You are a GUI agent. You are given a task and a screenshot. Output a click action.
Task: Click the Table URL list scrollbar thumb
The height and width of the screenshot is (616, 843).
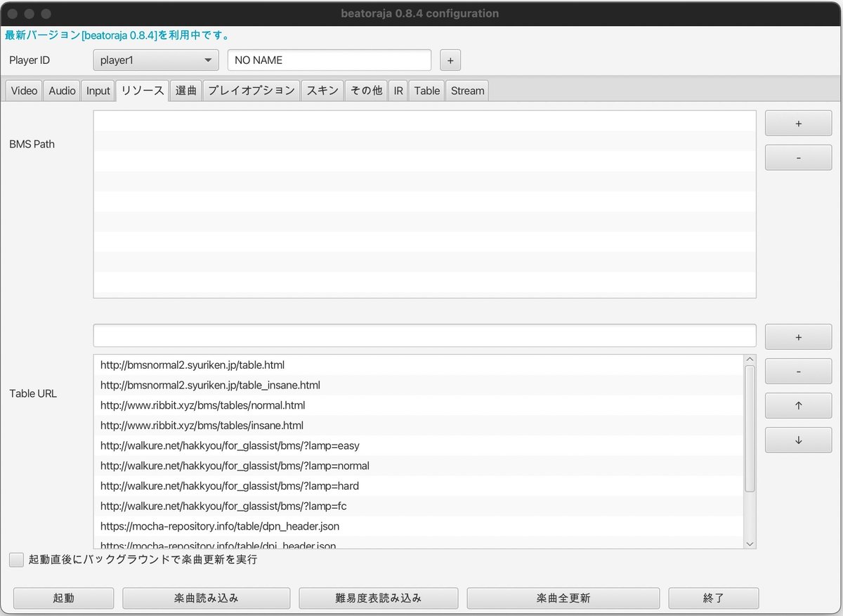750,428
